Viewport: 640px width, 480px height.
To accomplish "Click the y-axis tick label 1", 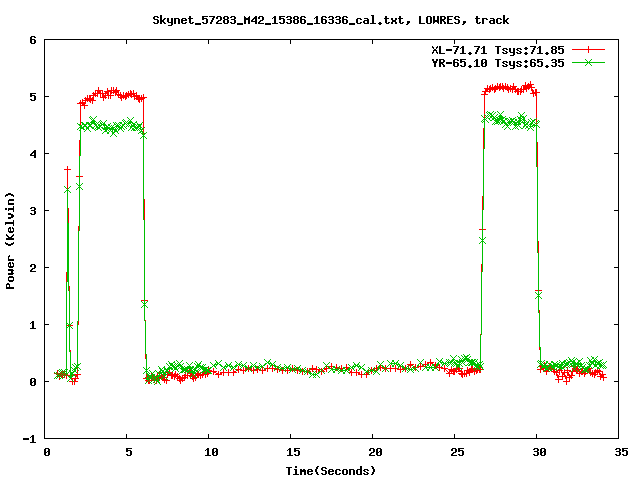I will pyautogui.click(x=33, y=325).
